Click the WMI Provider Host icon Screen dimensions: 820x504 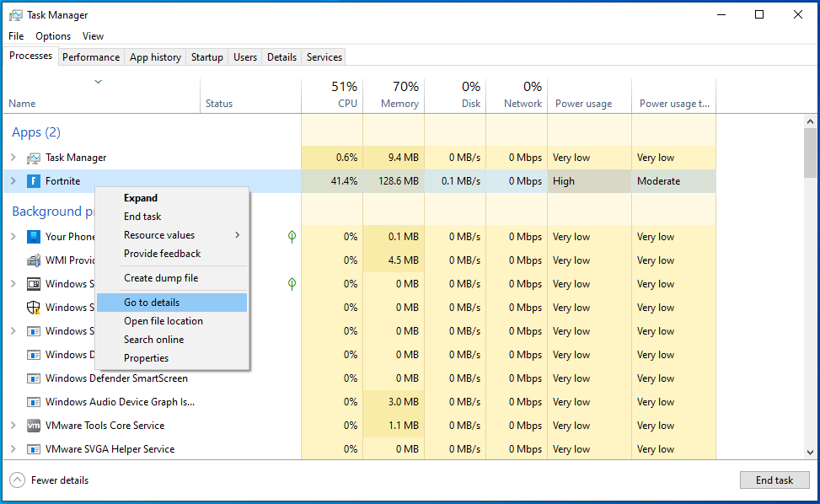(34, 260)
